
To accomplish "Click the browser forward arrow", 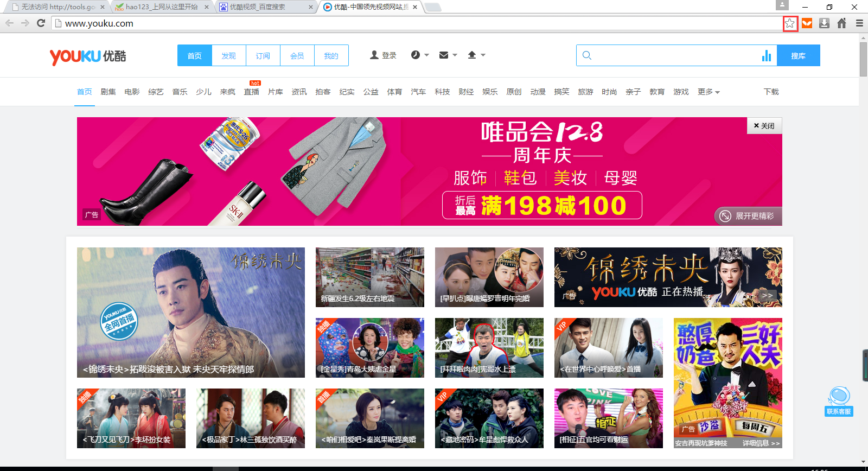I will [x=25, y=23].
